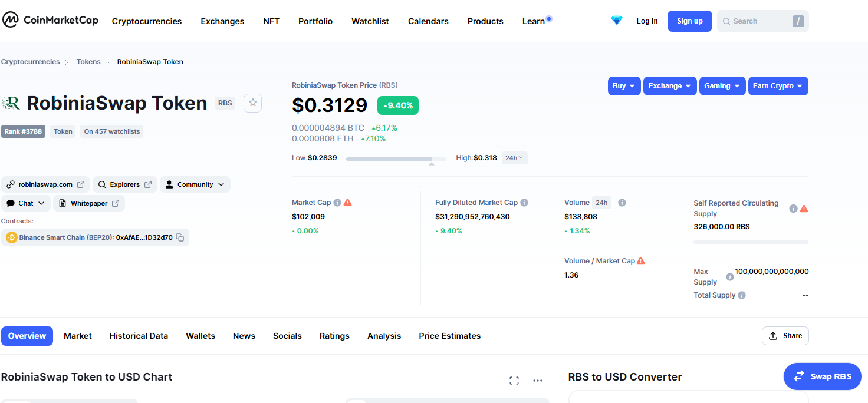Switch to the Historical Data tab
The width and height of the screenshot is (868, 403).
click(x=139, y=336)
